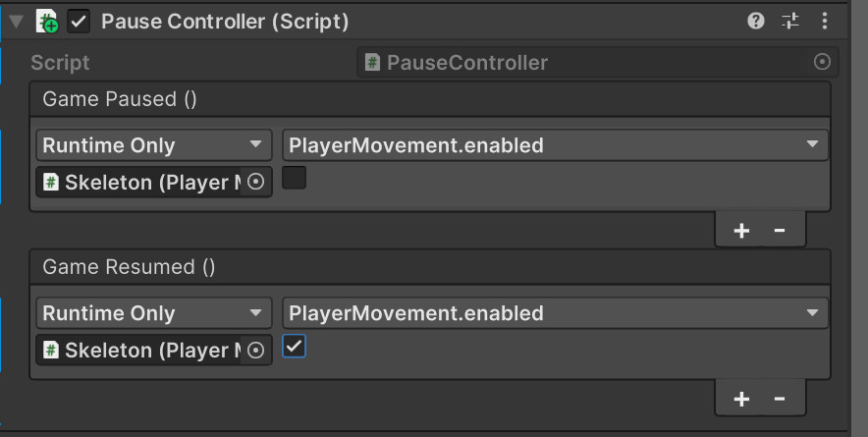Uncheck the enabled value under Game Resumed
Image resolution: width=868 pixels, height=437 pixels.
[x=294, y=347]
